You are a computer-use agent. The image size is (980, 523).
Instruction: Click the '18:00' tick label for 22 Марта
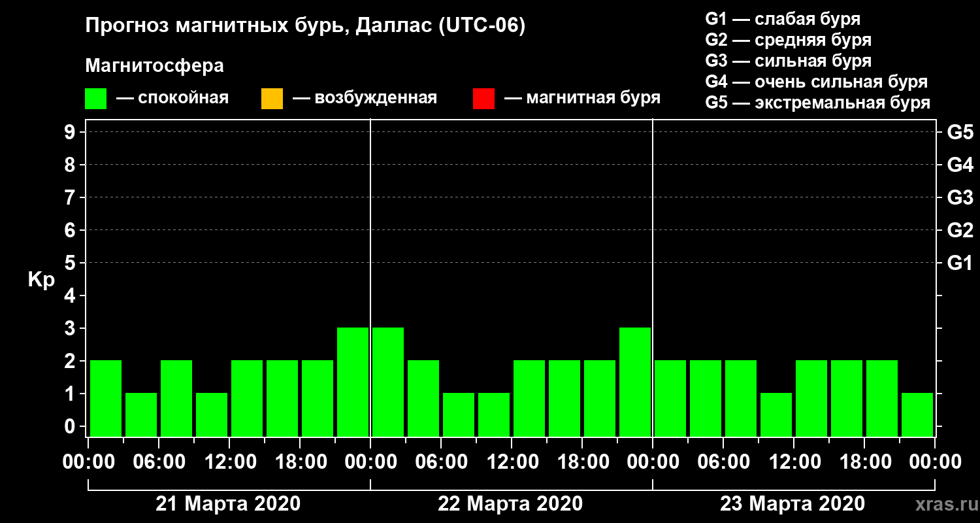583,462
